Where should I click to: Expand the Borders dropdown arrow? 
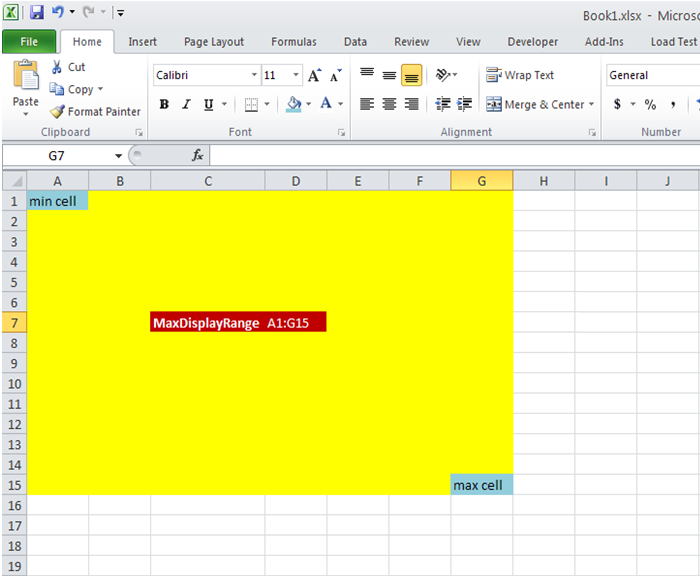[267, 104]
